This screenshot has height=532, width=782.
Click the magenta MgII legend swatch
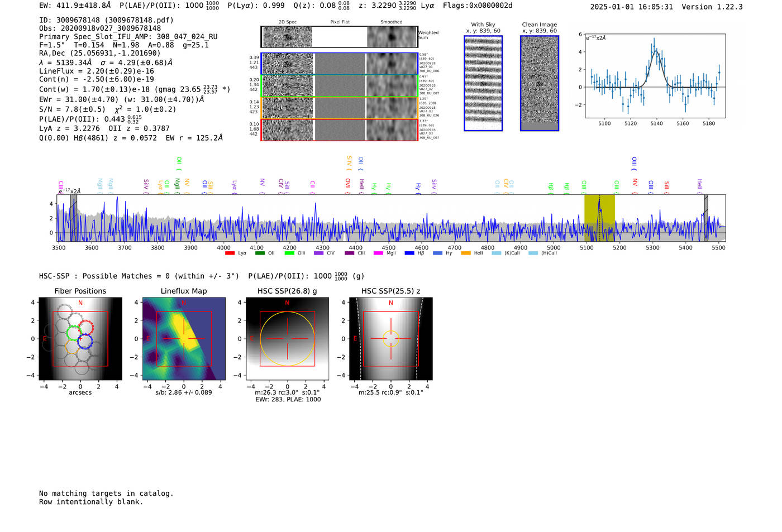(x=378, y=253)
